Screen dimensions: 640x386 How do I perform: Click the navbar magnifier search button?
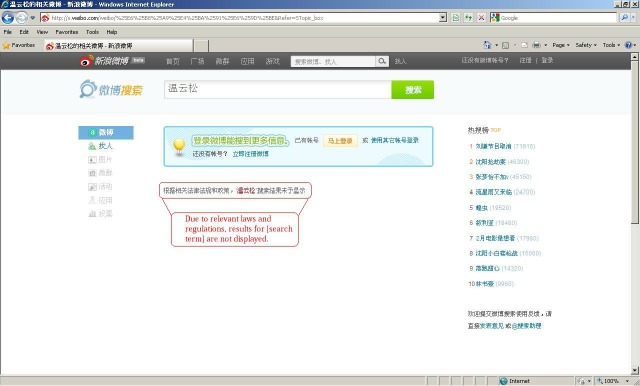382,61
